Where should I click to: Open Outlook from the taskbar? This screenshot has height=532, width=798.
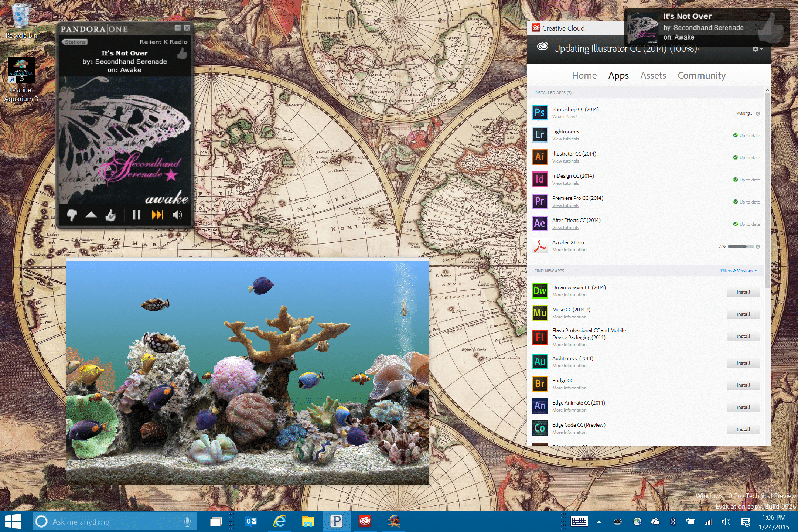251,522
